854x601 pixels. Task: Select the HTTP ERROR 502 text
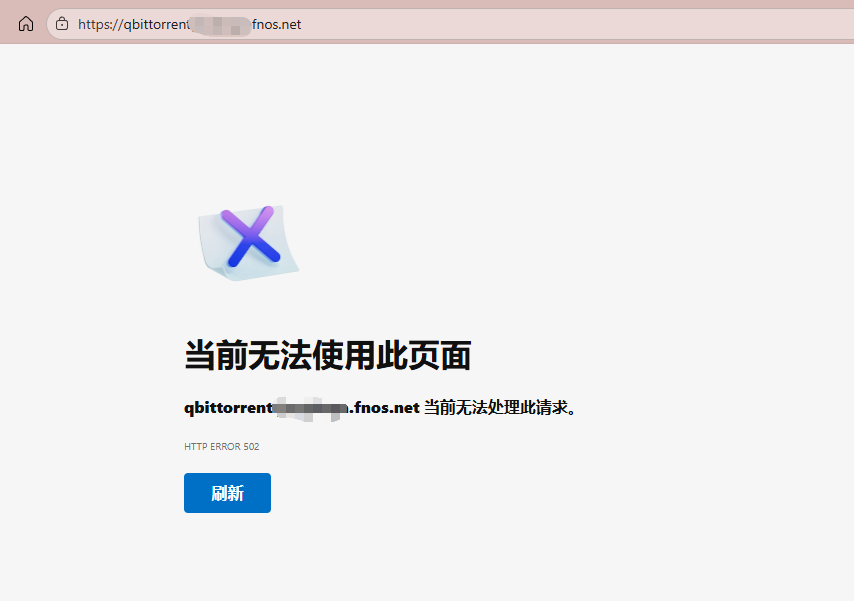point(222,446)
